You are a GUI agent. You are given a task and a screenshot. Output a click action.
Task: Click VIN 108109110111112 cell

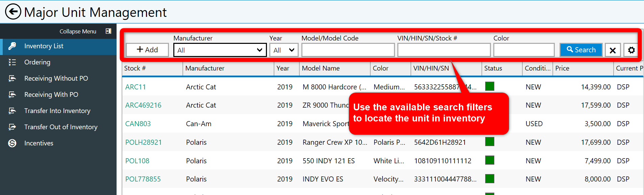tap(443, 161)
